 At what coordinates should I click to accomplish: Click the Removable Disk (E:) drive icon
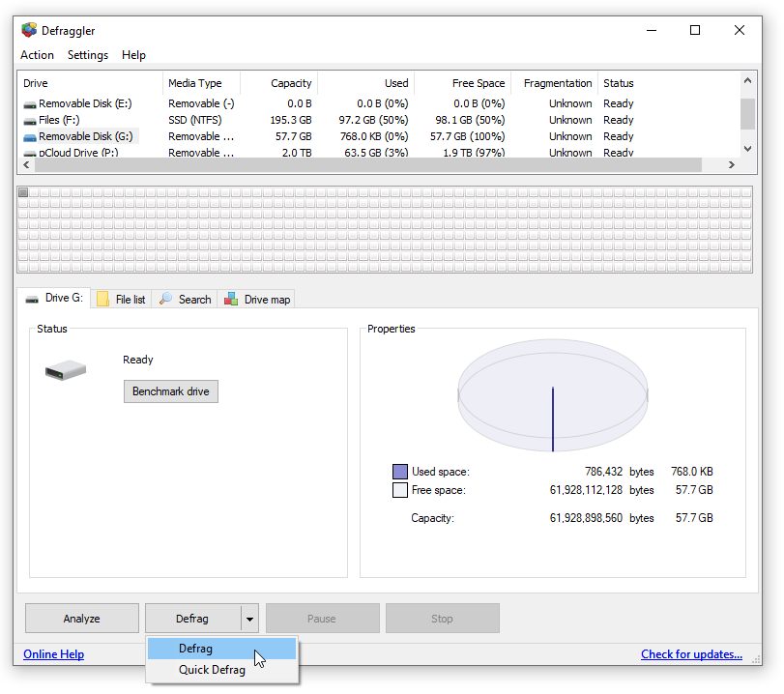point(30,104)
